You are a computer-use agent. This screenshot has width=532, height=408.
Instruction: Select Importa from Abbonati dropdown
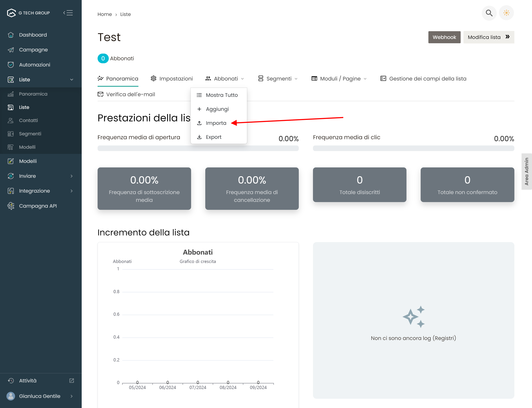point(216,123)
